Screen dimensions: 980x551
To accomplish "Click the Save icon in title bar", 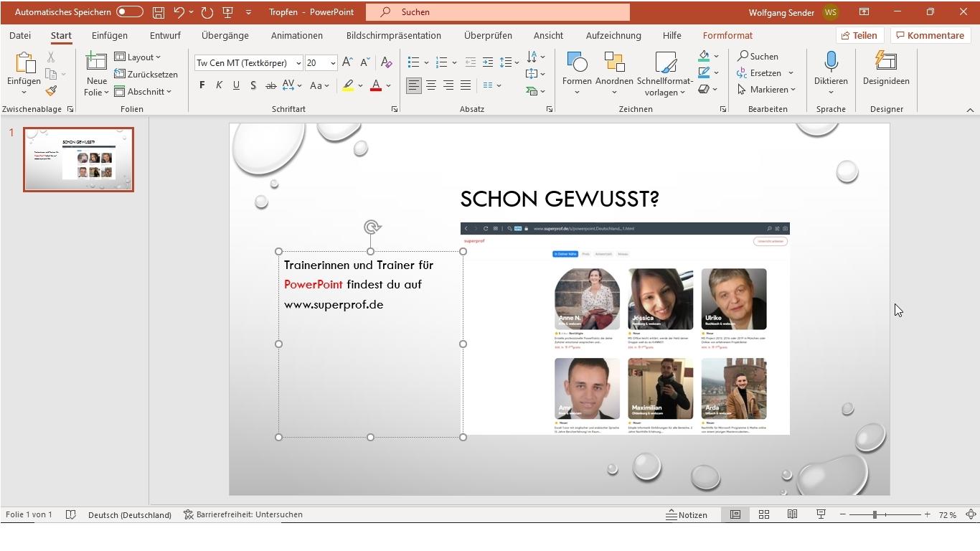I will pos(159,12).
